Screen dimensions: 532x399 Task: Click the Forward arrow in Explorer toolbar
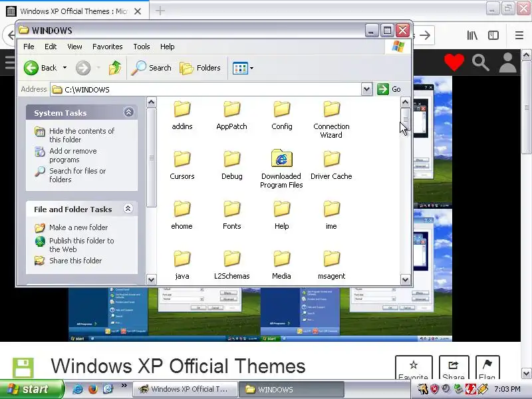(x=83, y=68)
